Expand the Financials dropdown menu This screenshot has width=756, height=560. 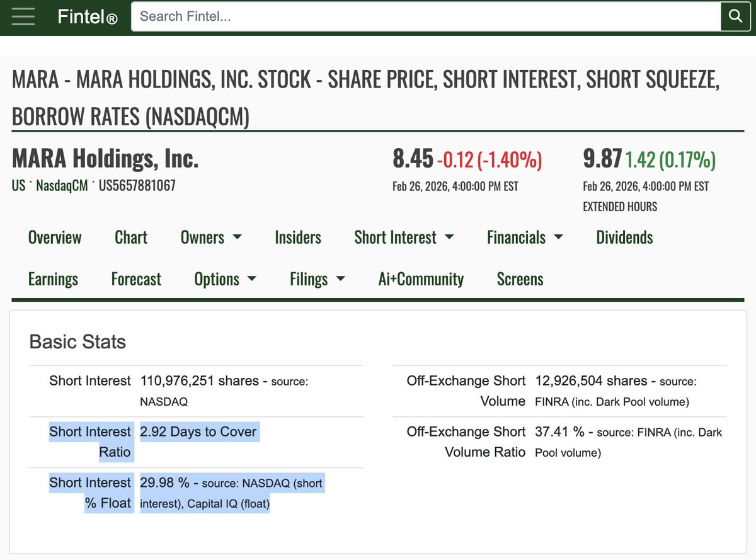tap(525, 237)
